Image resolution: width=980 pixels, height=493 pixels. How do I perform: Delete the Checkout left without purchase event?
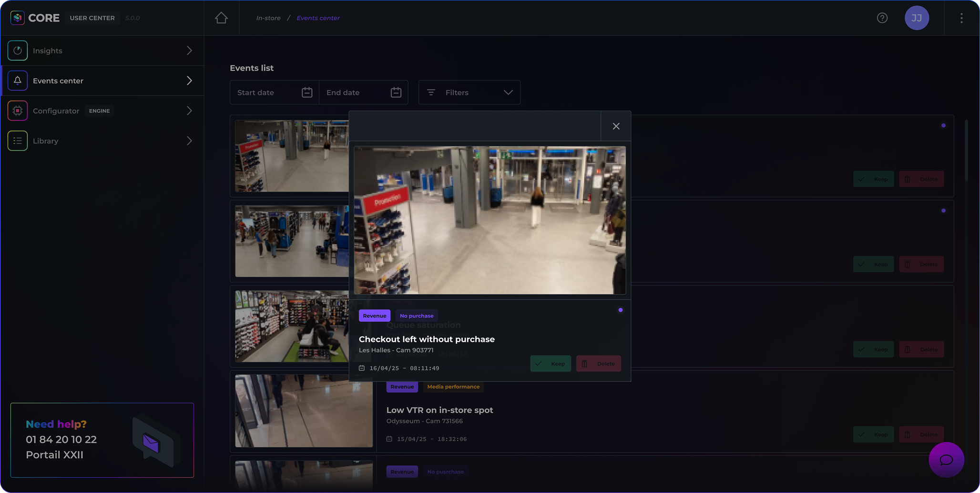tap(598, 364)
